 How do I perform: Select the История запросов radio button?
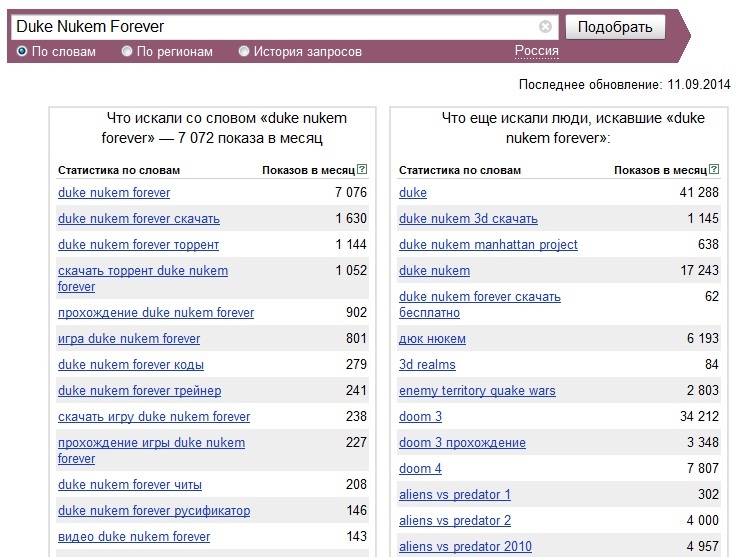pyautogui.click(x=243, y=51)
